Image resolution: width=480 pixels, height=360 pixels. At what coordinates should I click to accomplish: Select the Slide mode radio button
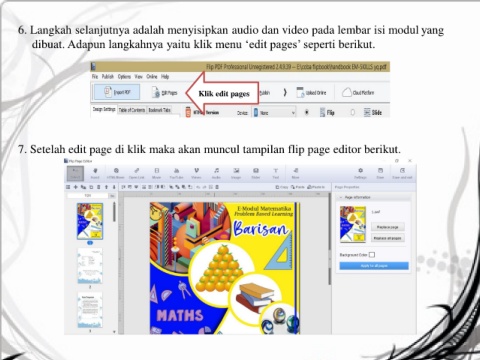coord(352,112)
